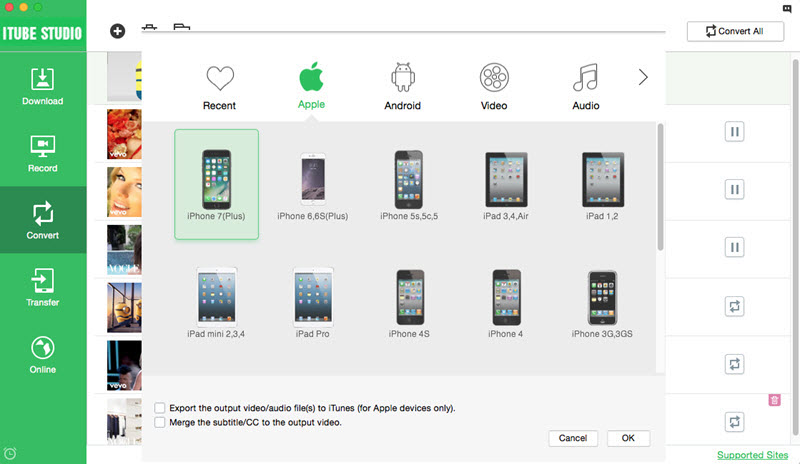Open the red flowers Vevo video thumbnail

pyautogui.click(x=124, y=134)
